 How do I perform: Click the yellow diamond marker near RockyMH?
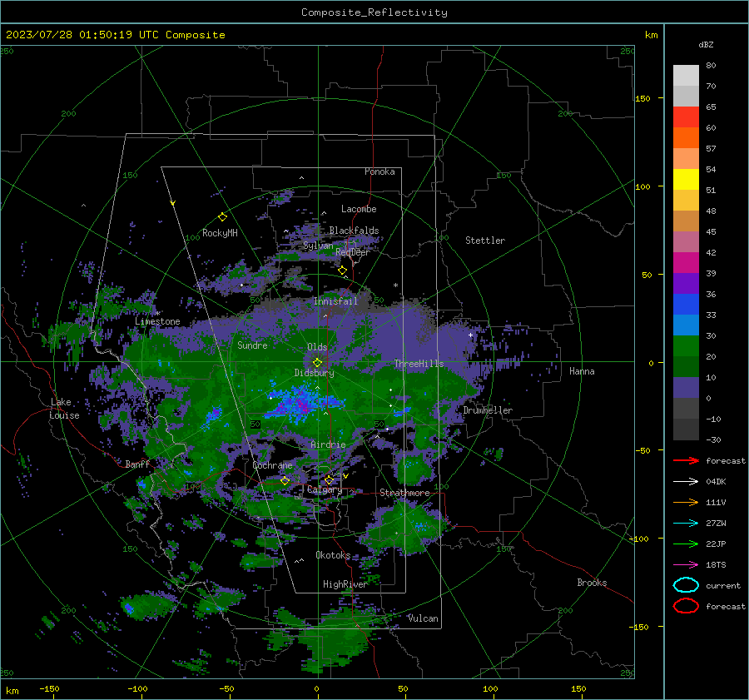click(x=222, y=217)
